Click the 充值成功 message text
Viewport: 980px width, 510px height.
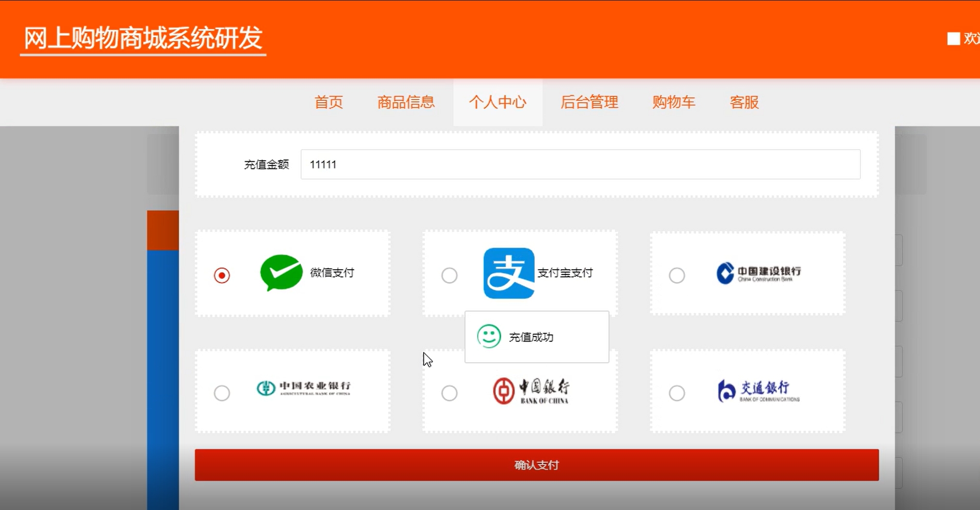531,337
